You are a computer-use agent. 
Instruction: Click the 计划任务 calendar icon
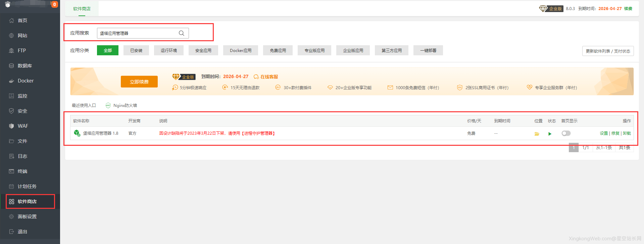[11, 186]
